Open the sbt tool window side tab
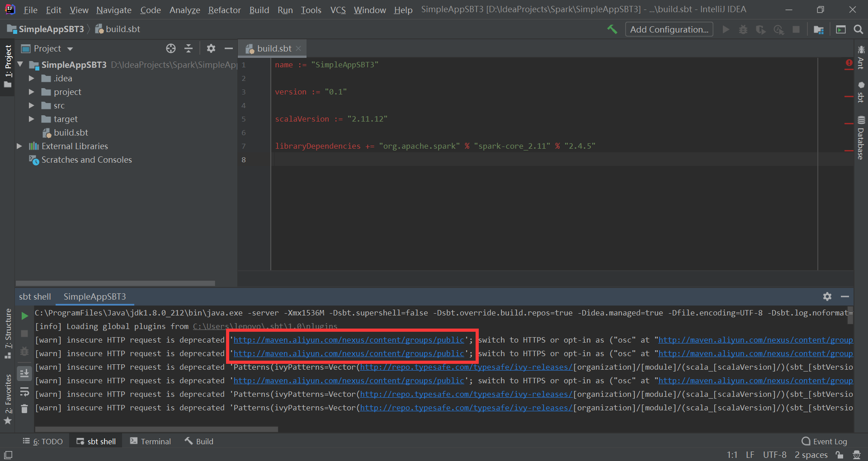Screen dimensions: 868x461 (861, 92)
